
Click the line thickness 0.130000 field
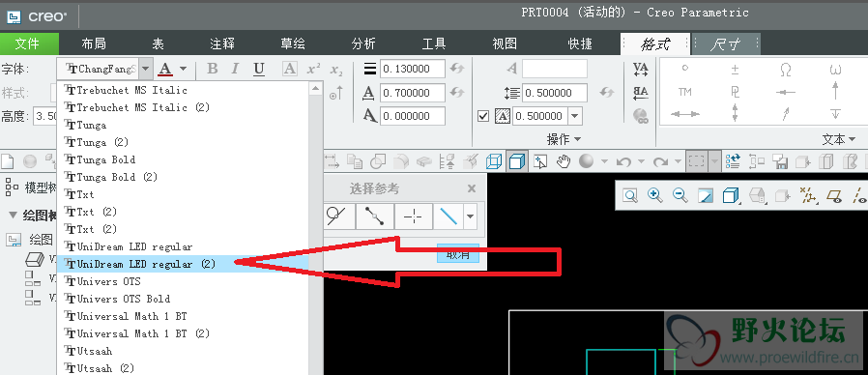coord(413,70)
